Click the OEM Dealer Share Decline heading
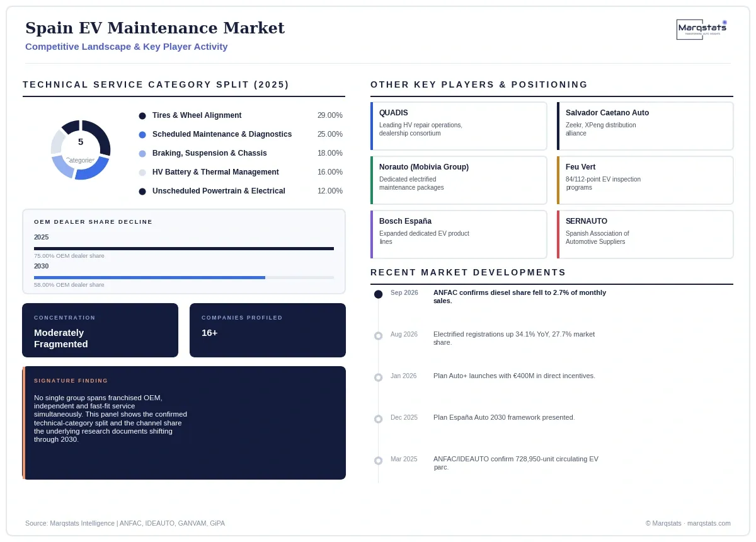Viewport: 756px width, 542px height. (x=93, y=222)
